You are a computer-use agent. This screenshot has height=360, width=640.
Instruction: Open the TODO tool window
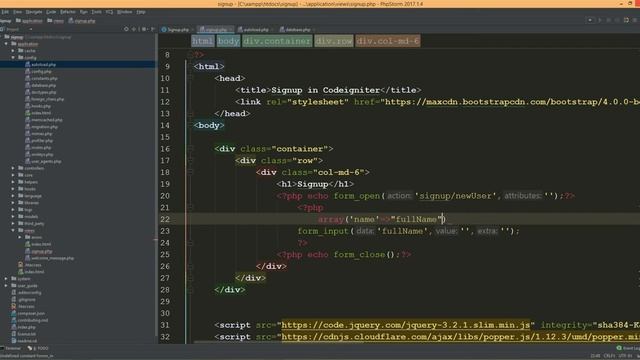[x=38, y=348]
